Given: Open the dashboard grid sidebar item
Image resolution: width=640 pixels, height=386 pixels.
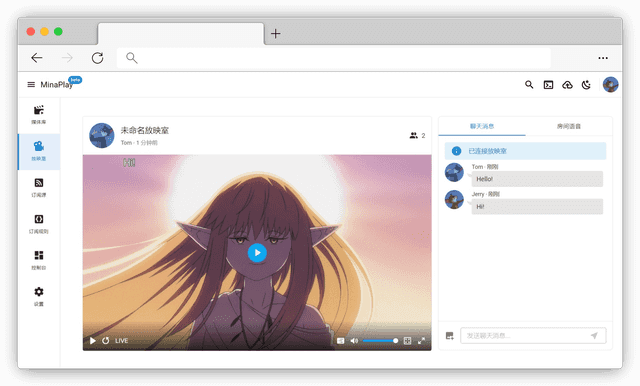Looking at the screenshot, I should [x=39, y=260].
